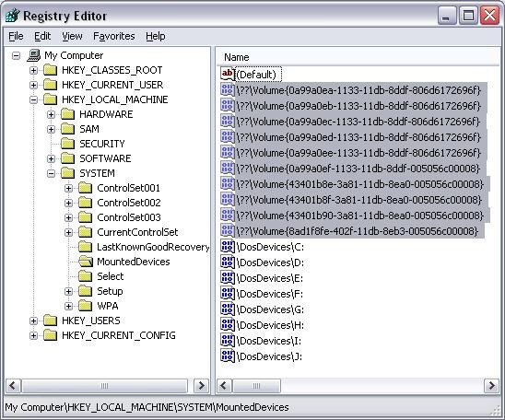Open the Edit menu

(42, 36)
